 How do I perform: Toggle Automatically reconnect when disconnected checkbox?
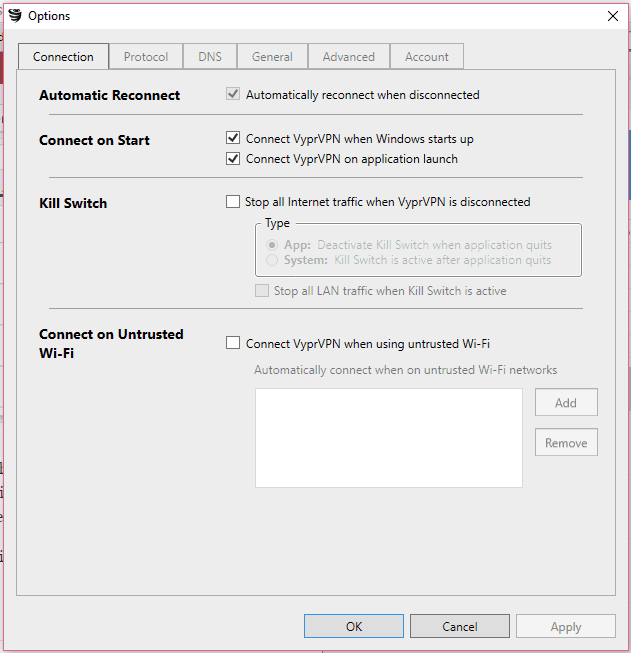[233, 95]
